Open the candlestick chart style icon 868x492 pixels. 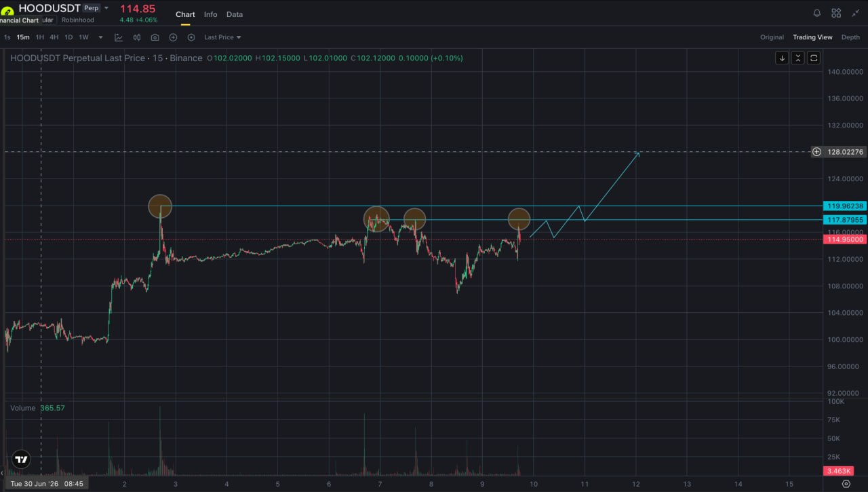pos(137,37)
